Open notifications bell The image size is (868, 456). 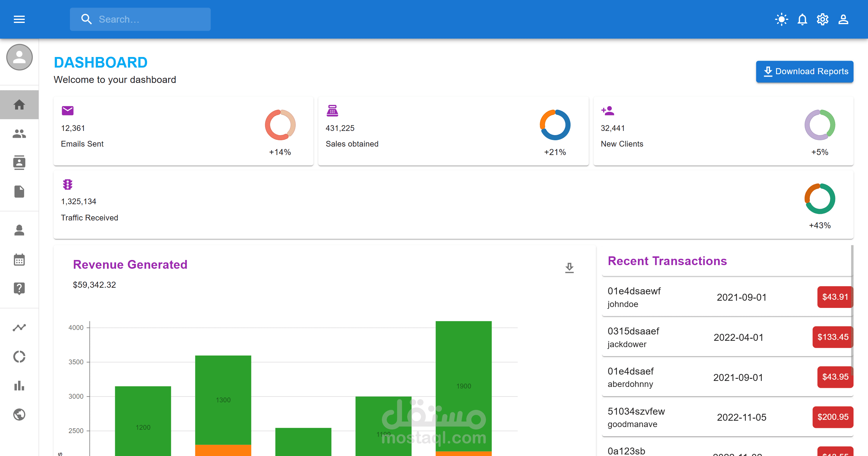tap(802, 19)
